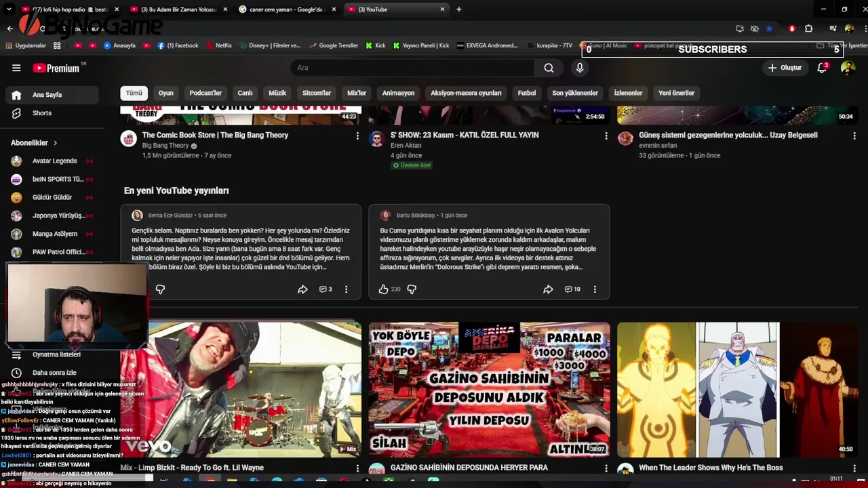868x488 pixels.
Task: Open Manga Atölyem subscription channel
Action: point(51,234)
